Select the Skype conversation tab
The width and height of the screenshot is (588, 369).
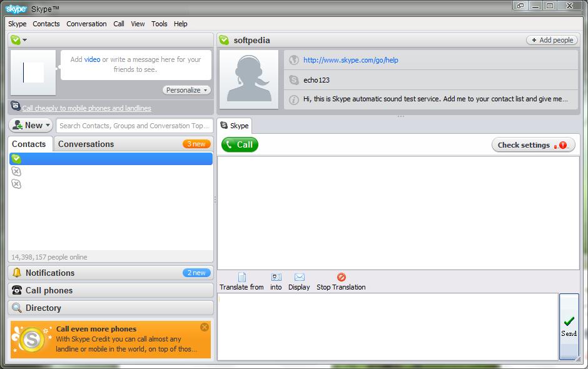pyautogui.click(x=235, y=126)
